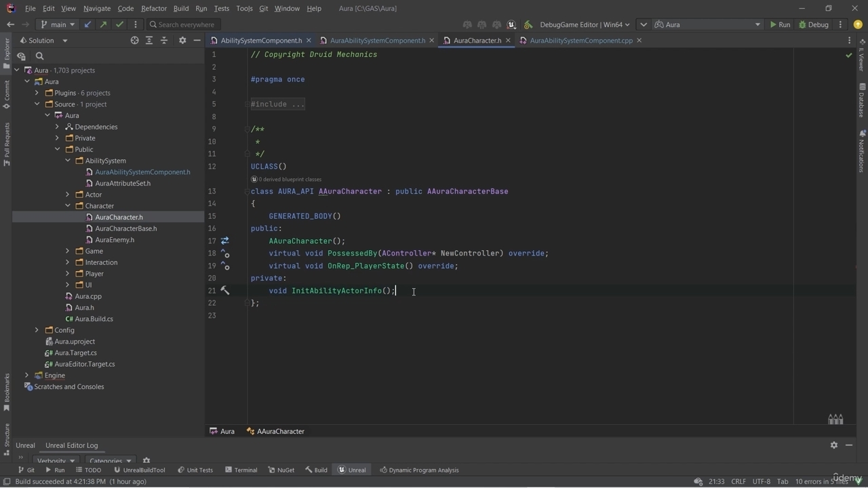This screenshot has width=868, height=488.
Task: Click the yellow update notification icon
Action: (858, 24)
